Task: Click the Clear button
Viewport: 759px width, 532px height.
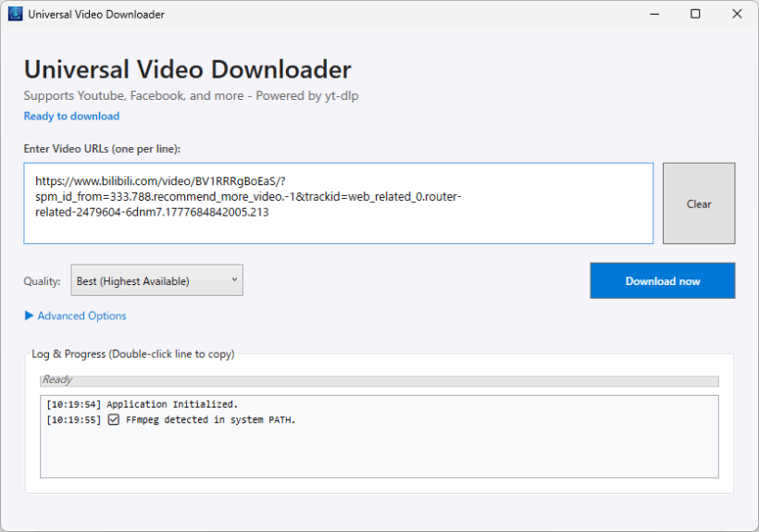Action: pos(699,204)
